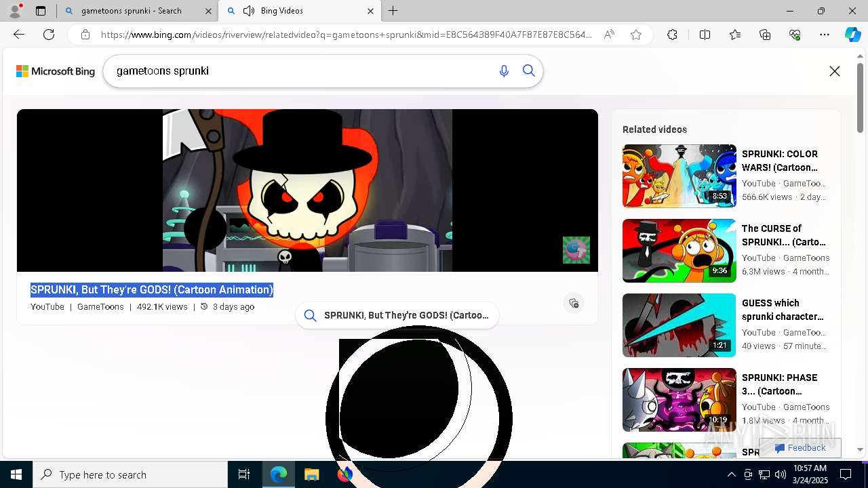Open File Explorer from taskbar
Screen dimensions: 868x488
311,474
